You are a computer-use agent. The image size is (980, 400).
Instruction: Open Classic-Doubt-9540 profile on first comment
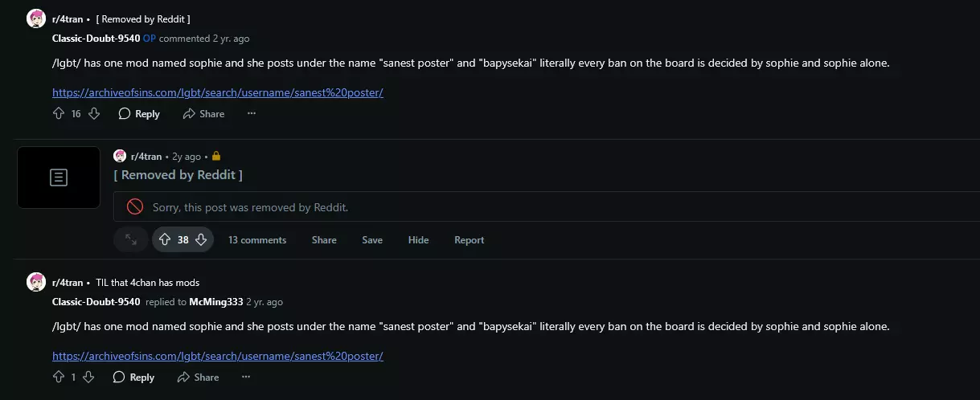[x=96, y=38]
